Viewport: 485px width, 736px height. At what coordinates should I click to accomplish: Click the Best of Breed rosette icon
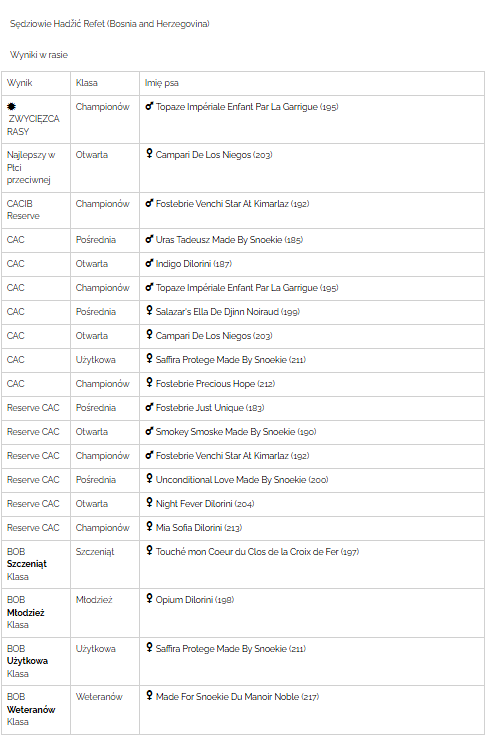click(x=11, y=107)
